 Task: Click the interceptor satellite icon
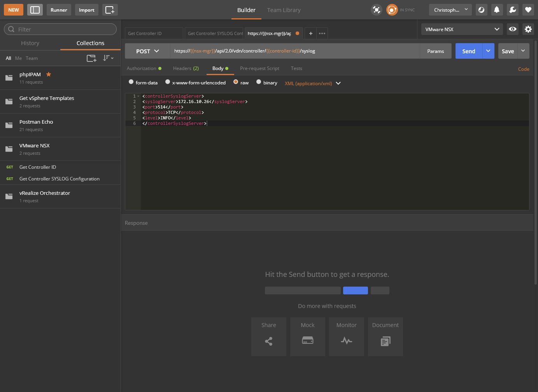(x=376, y=10)
